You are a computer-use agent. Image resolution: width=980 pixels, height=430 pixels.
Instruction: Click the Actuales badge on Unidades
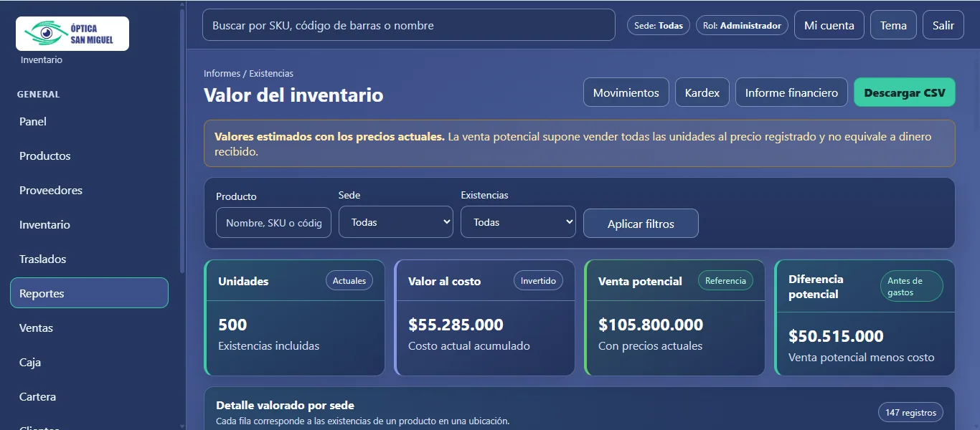[349, 281]
